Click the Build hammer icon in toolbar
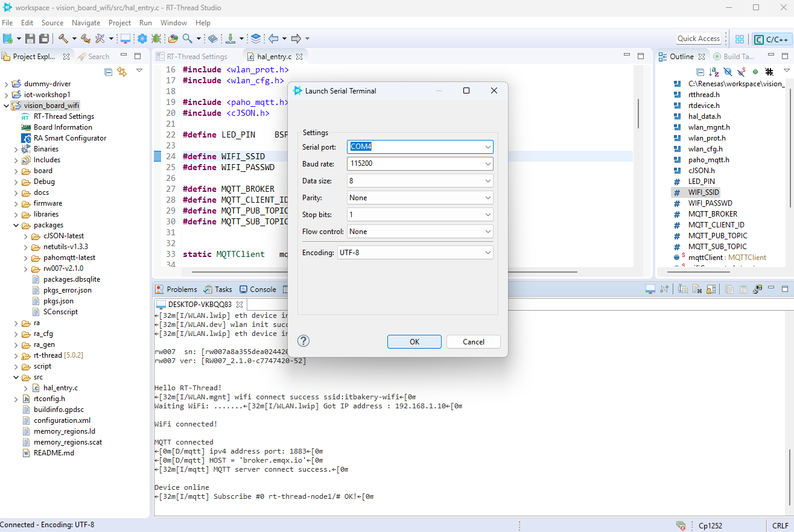Screen dimensions: 794x532 click(63, 39)
